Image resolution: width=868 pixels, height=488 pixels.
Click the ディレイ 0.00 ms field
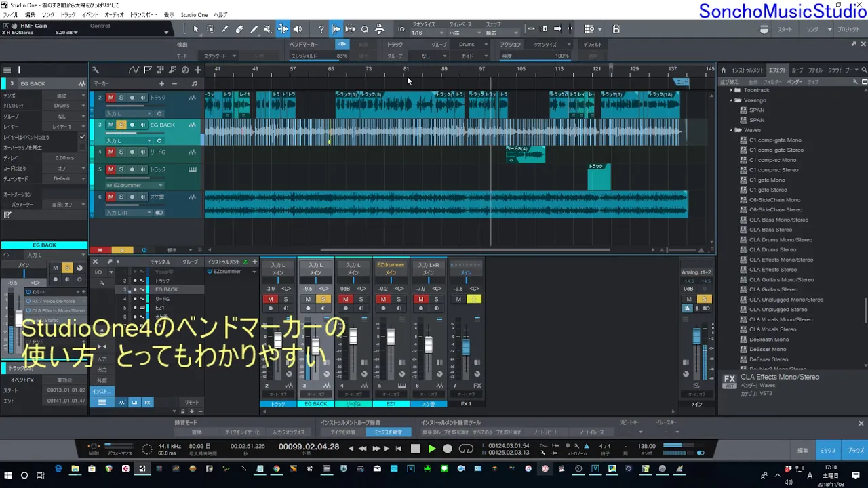(64, 157)
